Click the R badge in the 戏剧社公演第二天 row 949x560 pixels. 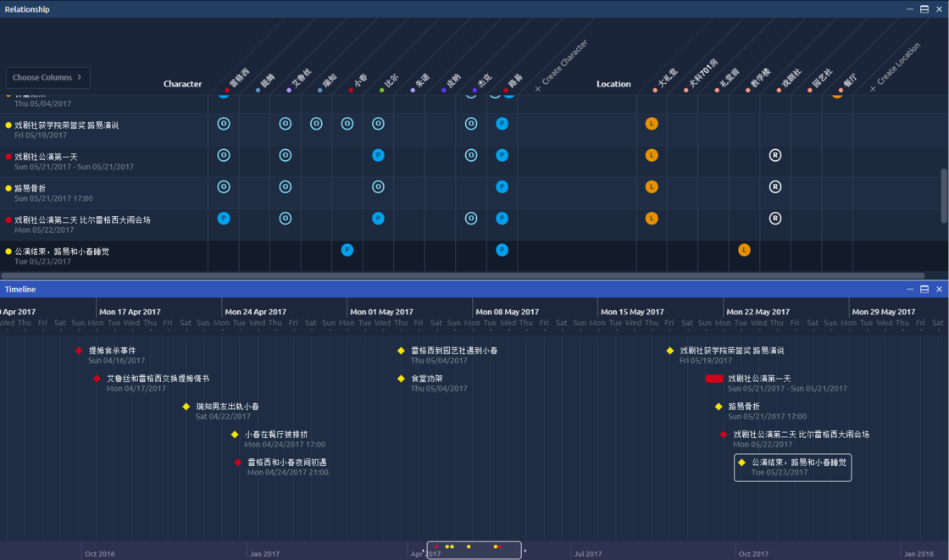[775, 218]
